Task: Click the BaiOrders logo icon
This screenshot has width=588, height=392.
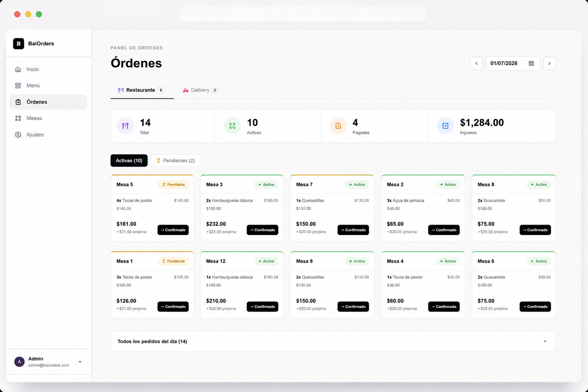Action: click(x=18, y=44)
